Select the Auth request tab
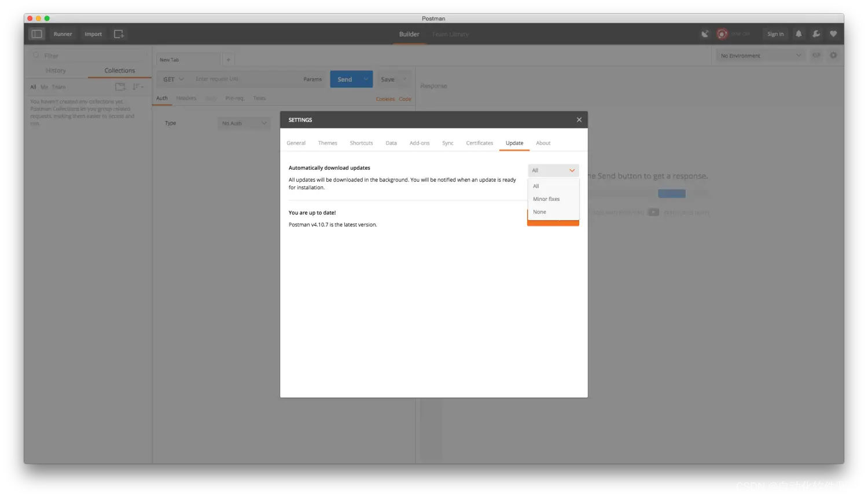Viewport: 868px width, 498px height. point(162,98)
